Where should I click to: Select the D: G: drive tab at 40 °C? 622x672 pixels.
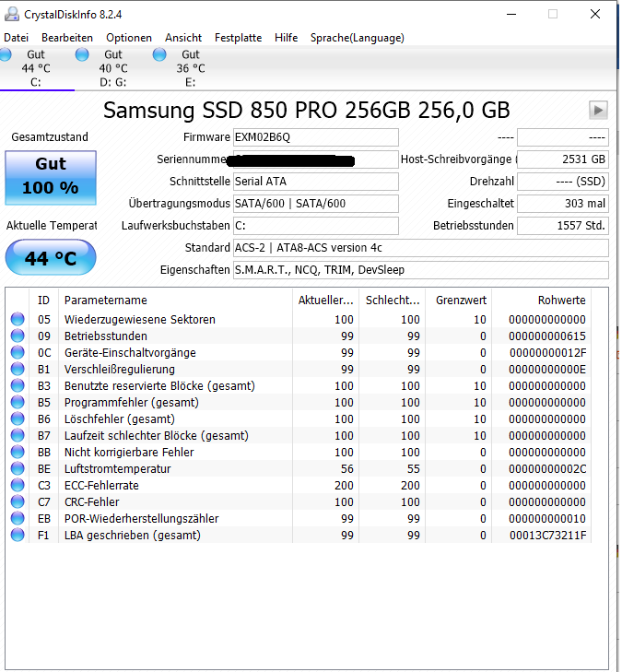click(113, 68)
